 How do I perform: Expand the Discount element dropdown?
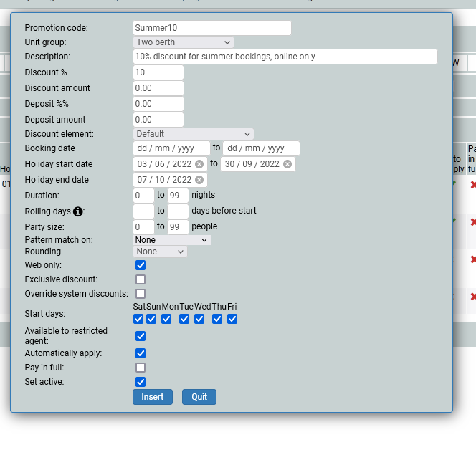(x=194, y=134)
